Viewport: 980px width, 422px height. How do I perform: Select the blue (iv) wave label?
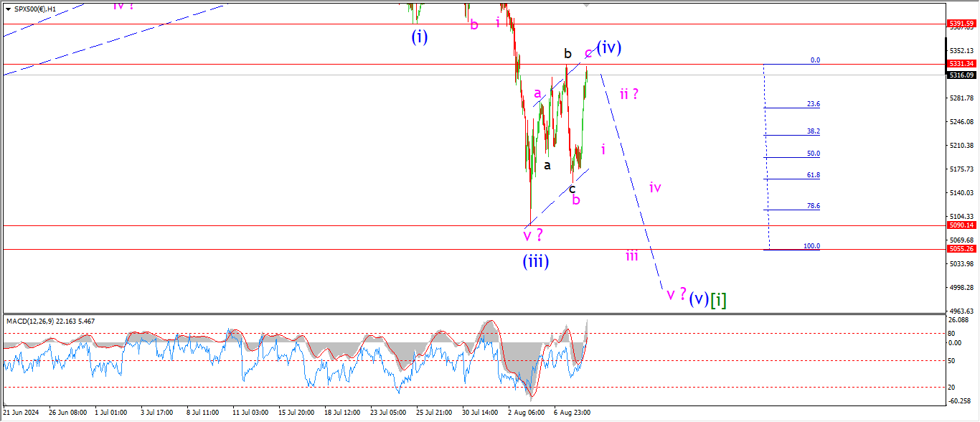tap(608, 47)
